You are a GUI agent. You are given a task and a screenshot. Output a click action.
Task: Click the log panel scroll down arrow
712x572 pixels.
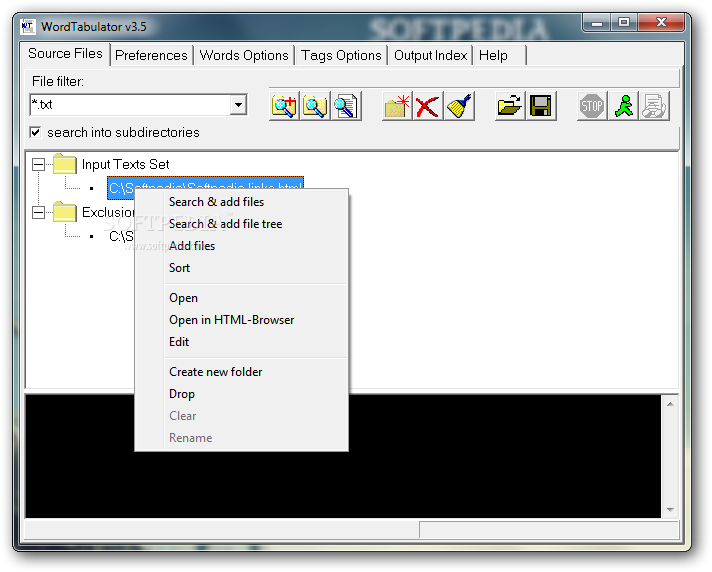tap(670, 509)
